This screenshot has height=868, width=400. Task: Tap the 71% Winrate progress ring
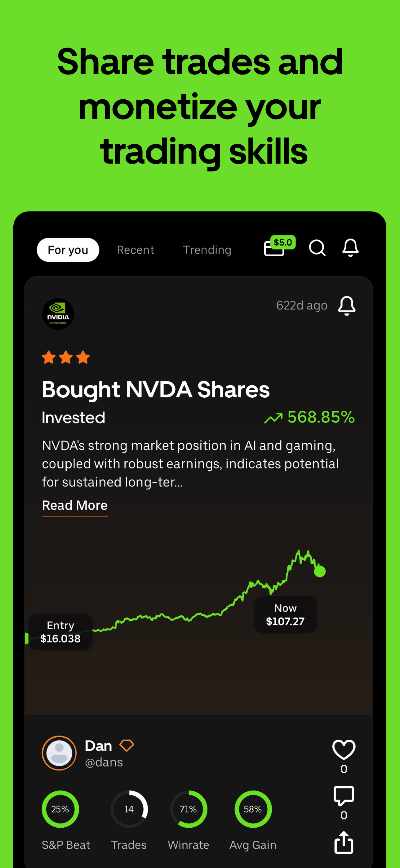coord(189,809)
